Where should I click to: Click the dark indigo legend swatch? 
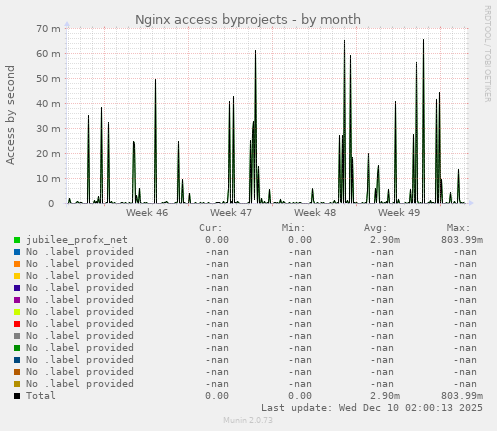click(x=17, y=288)
